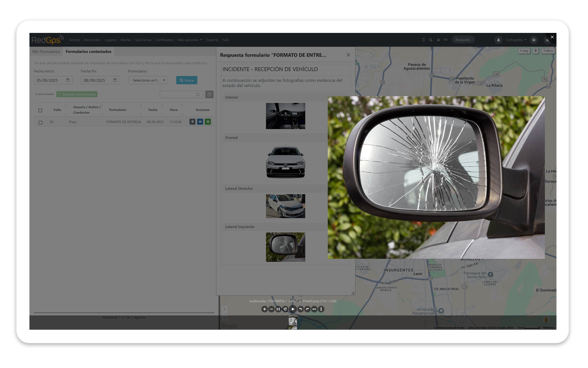Screen dimensions: 588x368
Task: Select the Formularios contestados tab
Action: [89, 52]
